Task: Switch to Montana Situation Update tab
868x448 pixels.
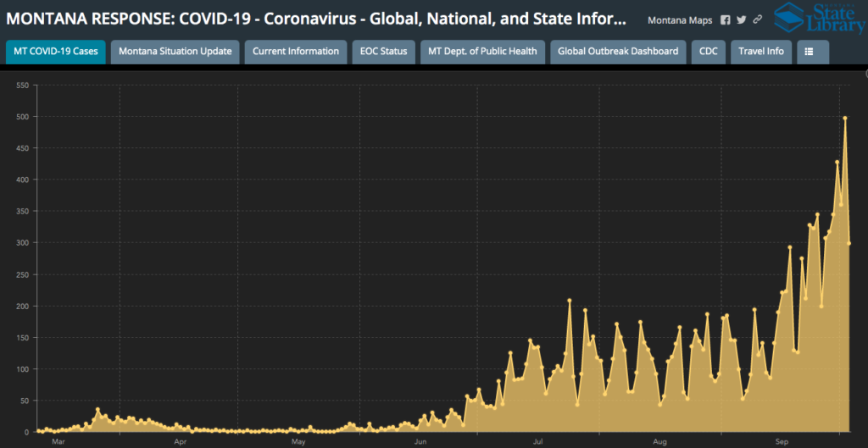Action: [x=175, y=52]
